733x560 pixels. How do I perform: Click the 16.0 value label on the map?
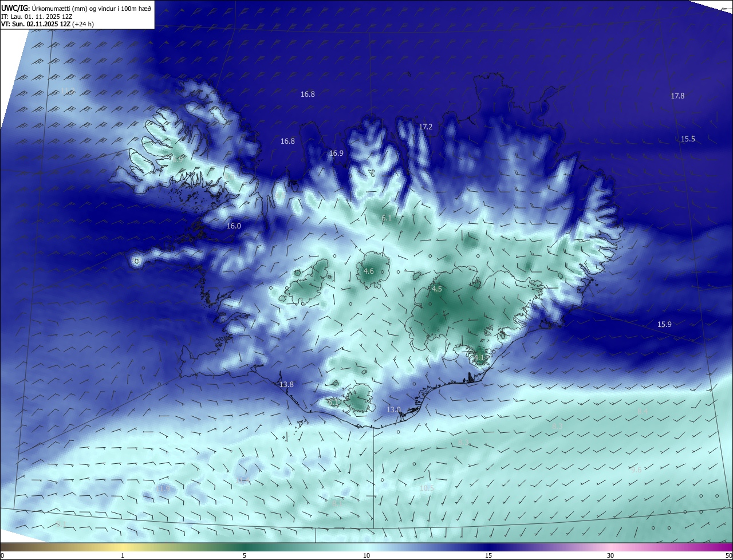(x=234, y=226)
